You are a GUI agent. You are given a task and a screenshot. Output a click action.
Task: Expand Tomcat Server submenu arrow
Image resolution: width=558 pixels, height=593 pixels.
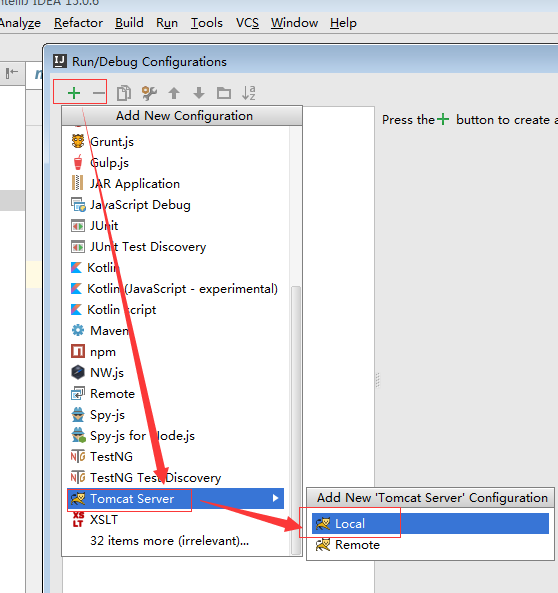275,498
